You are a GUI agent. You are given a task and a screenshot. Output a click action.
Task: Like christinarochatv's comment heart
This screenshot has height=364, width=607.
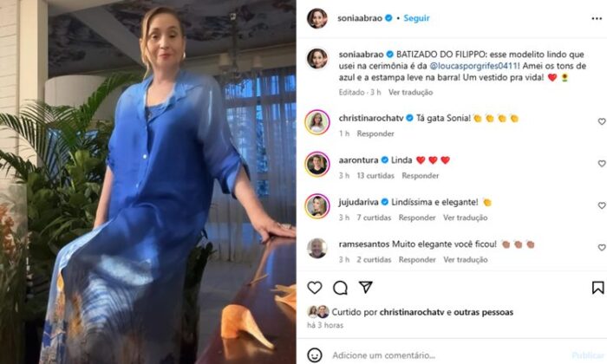(x=602, y=121)
